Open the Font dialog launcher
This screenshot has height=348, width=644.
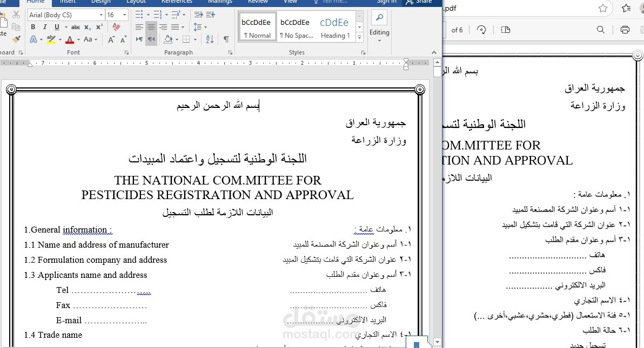point(126,52)
